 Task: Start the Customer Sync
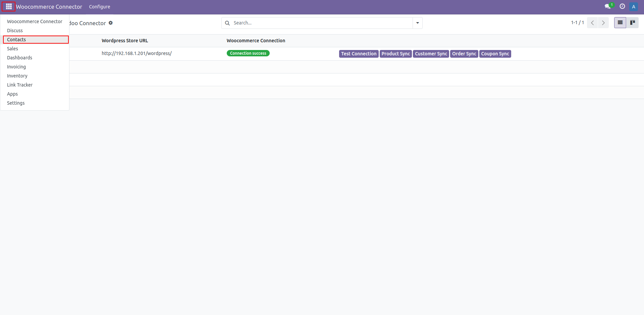(431, 54)
